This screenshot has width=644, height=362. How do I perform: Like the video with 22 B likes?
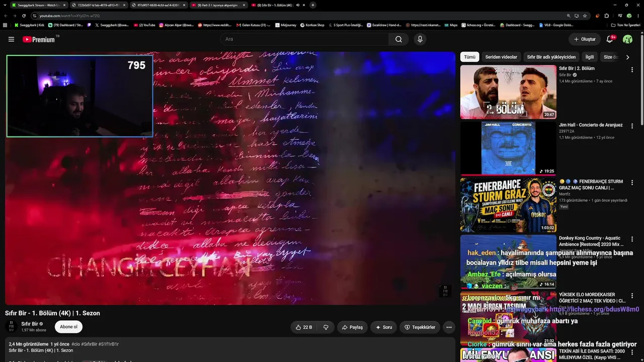[304, 327]
